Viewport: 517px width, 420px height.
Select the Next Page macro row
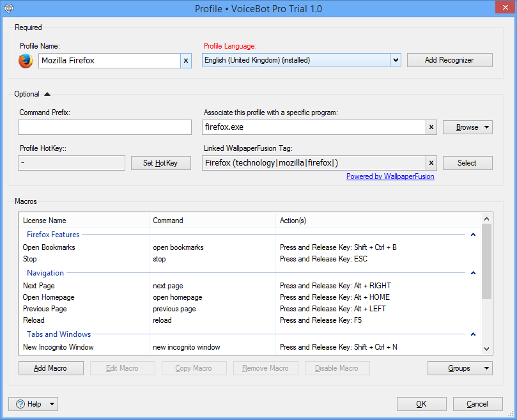tap(250, 286)
